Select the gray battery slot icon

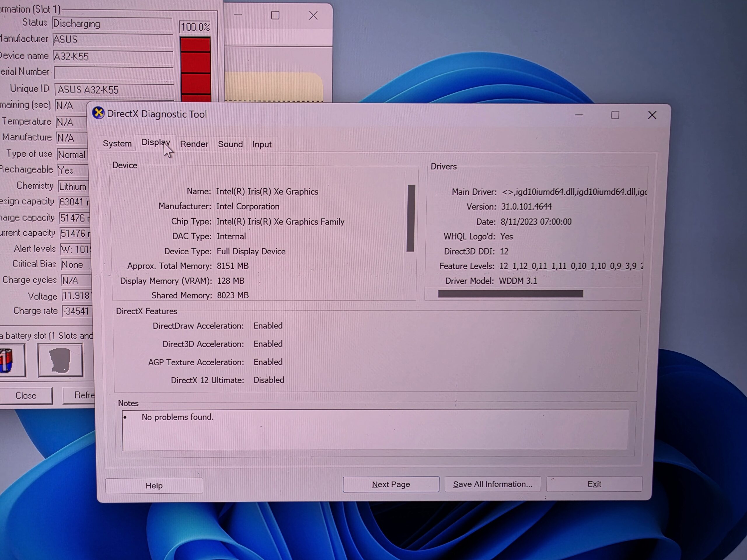(60, 360)
